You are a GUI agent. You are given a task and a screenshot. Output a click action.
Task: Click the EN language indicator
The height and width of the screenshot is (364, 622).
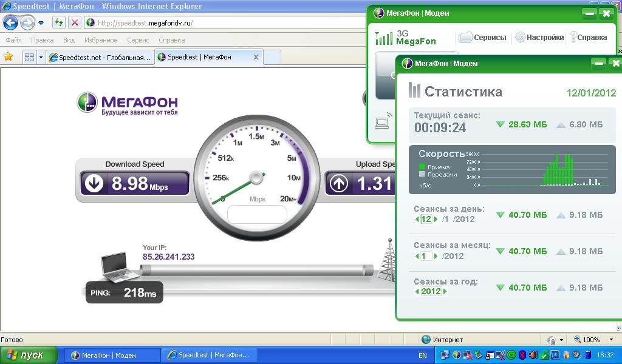pyautogui.click(x=423, y=356)
